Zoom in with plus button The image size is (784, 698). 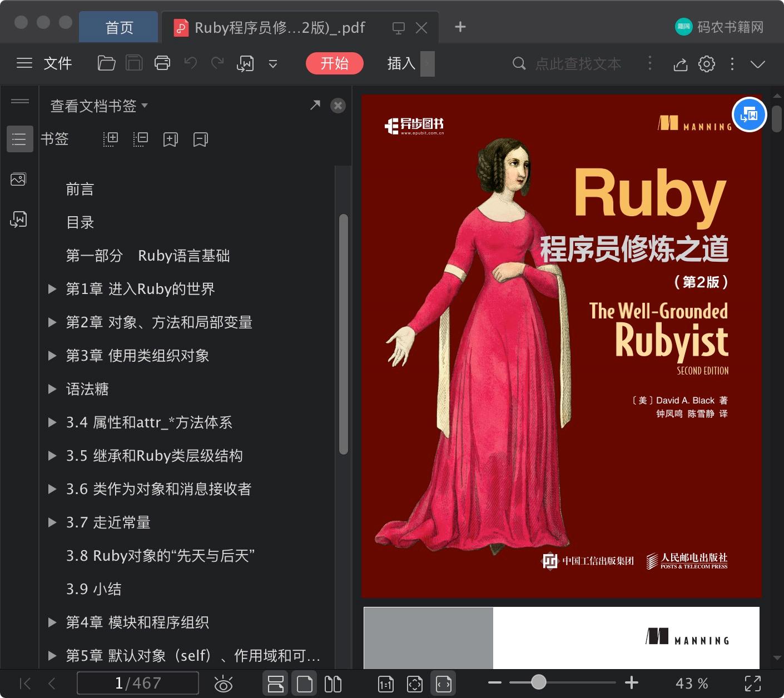[632, 682]
